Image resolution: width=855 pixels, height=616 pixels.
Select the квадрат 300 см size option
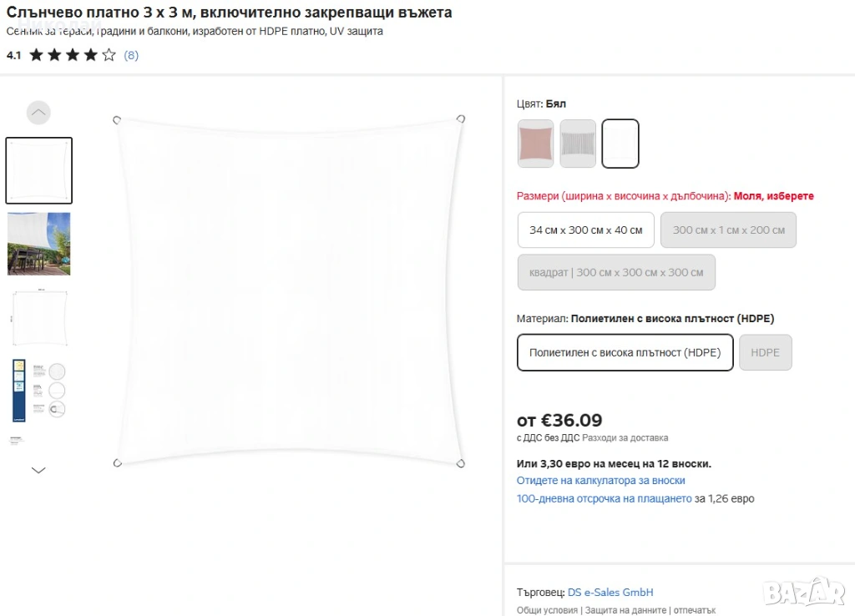point(616,272)
